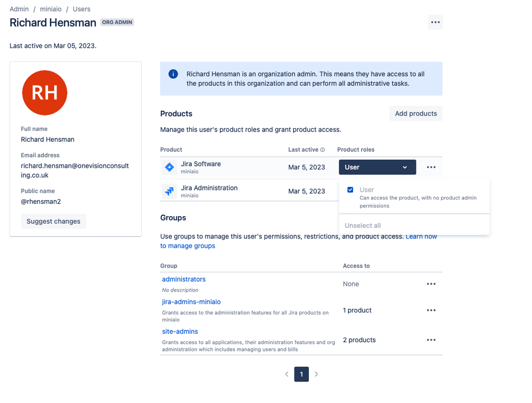Select the User role option description
The image size is (532, 403).
418,202
